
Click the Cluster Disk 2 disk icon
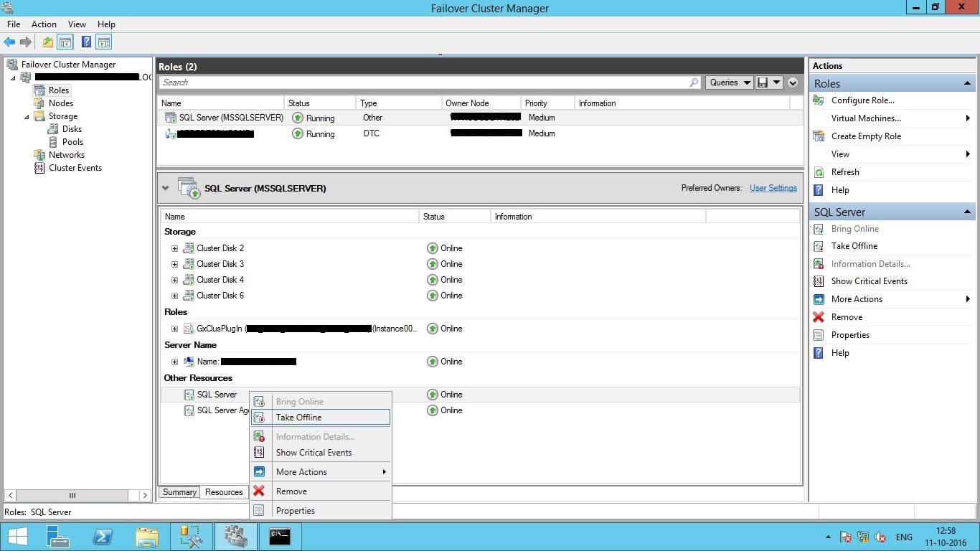click(x=189, y=248)
